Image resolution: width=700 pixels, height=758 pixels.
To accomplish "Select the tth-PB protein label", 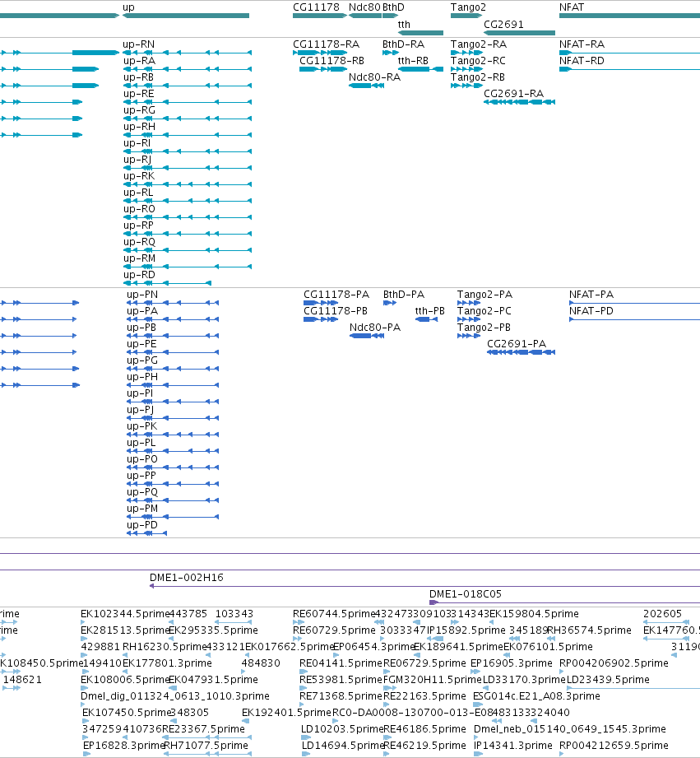I will (430, 311).
